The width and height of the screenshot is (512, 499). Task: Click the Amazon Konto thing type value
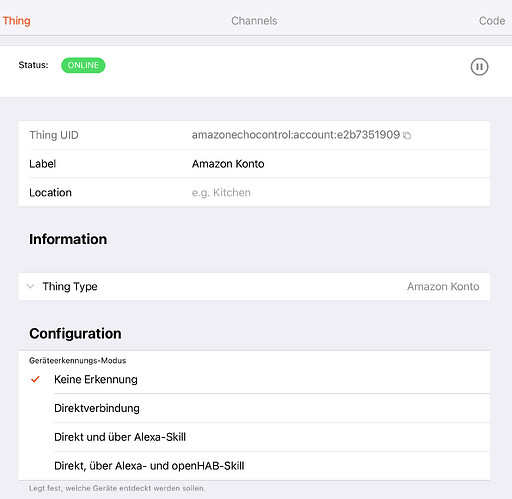tap(443, 286)
